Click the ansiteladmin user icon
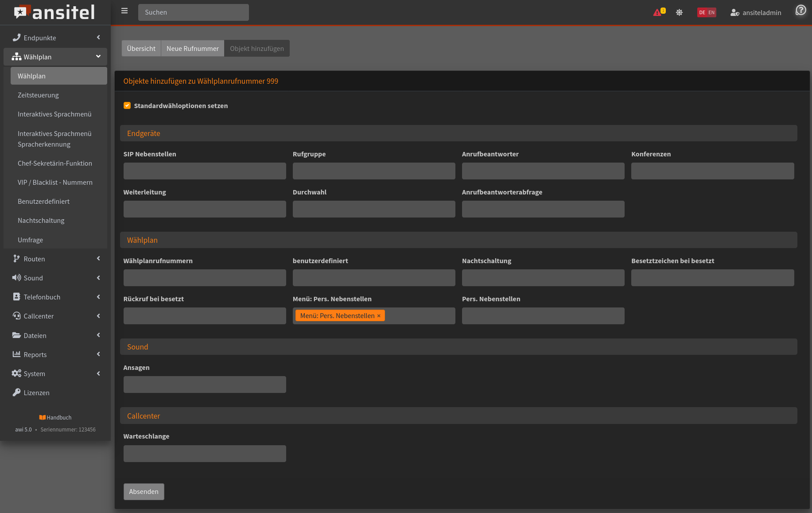The width and height of the screenshot is (812, 513). point(734,13)
